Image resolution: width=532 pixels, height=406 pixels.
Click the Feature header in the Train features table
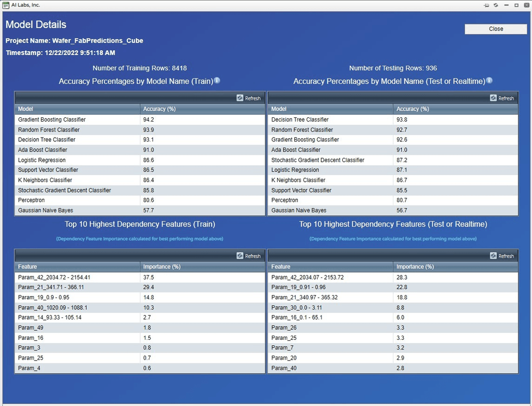(77, 267)
